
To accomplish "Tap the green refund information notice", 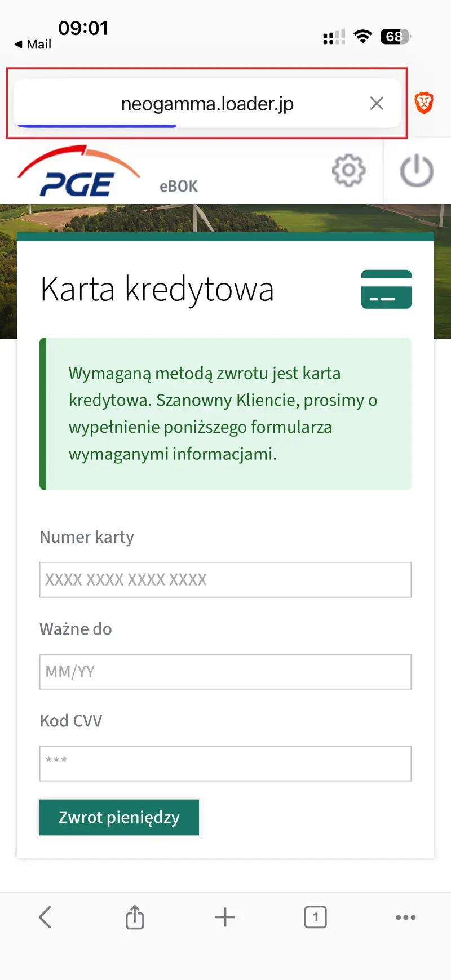I will 225,414.
